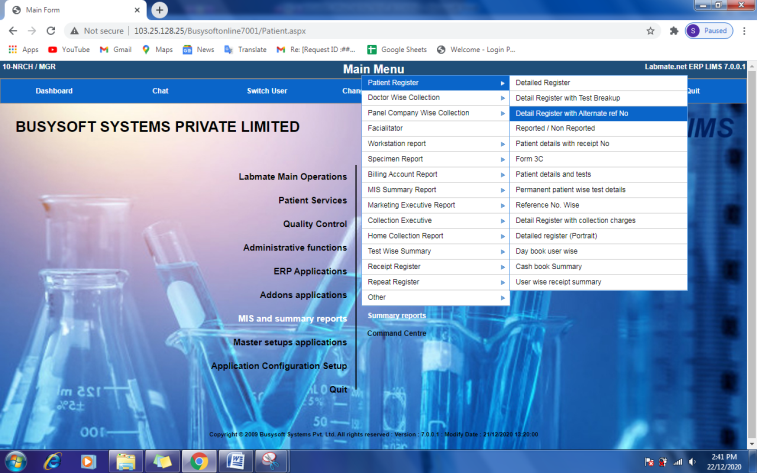Viewport: 757px width, 473px height.
Task: Open the YouTube bookmark
Action: point(69,49)
